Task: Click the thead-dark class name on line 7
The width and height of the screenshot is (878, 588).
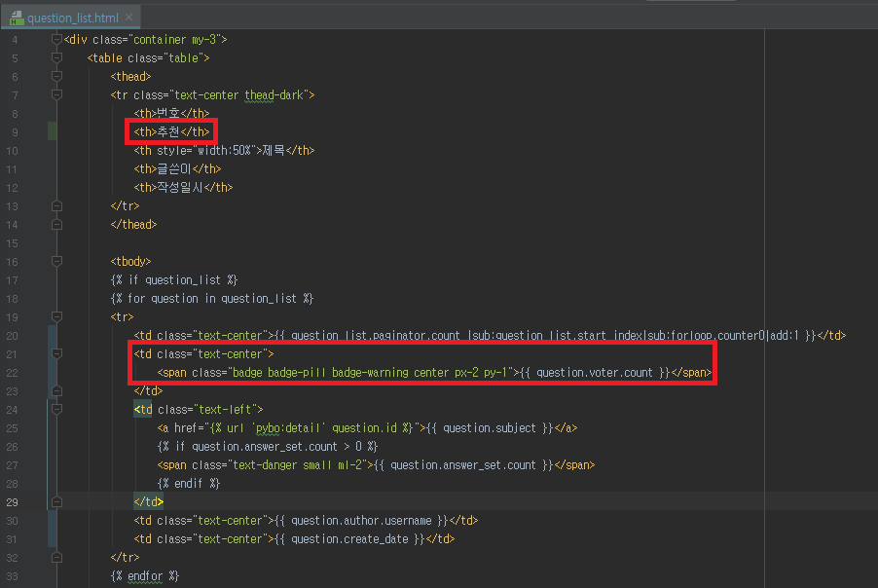Action: [274, 95]
